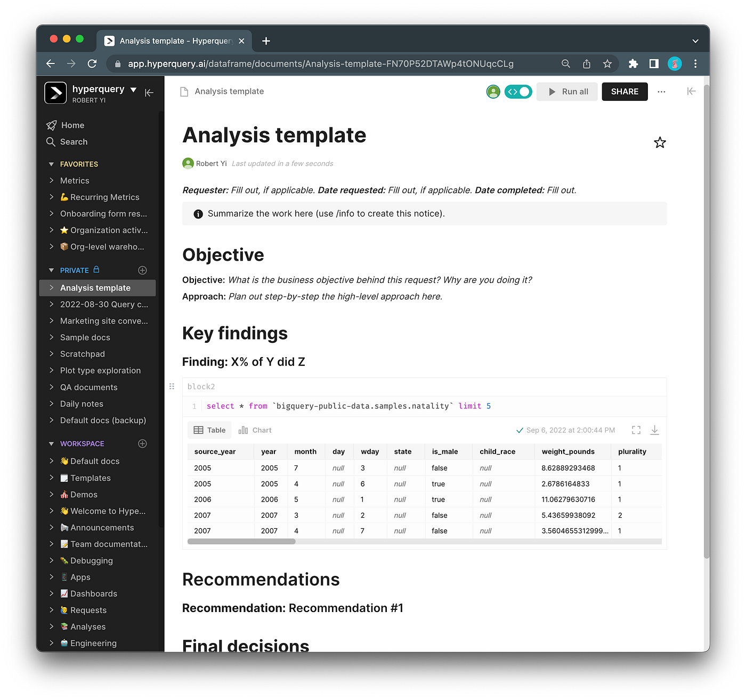Switch to the Chart view
Image resolution: width=746 pixels, height=700 pixels.
[x=255, y=430]
